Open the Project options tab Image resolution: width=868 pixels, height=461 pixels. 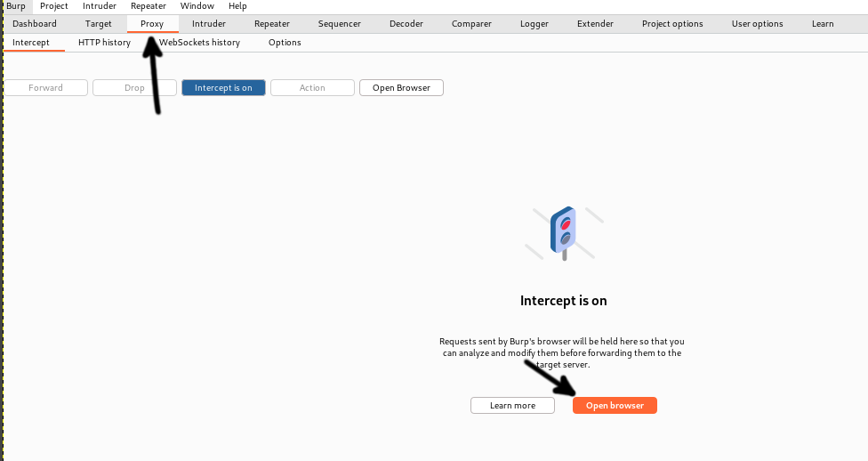[x=672, y=24]
